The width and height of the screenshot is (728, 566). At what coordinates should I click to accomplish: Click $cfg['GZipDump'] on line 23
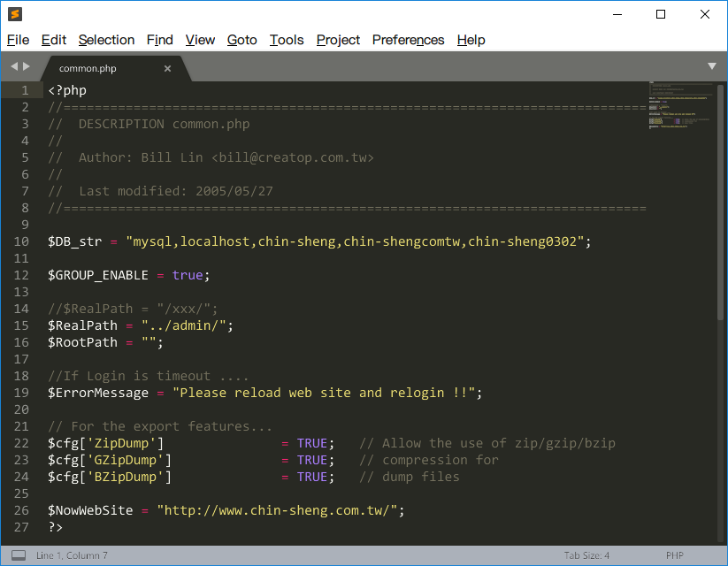click(110, 460)
